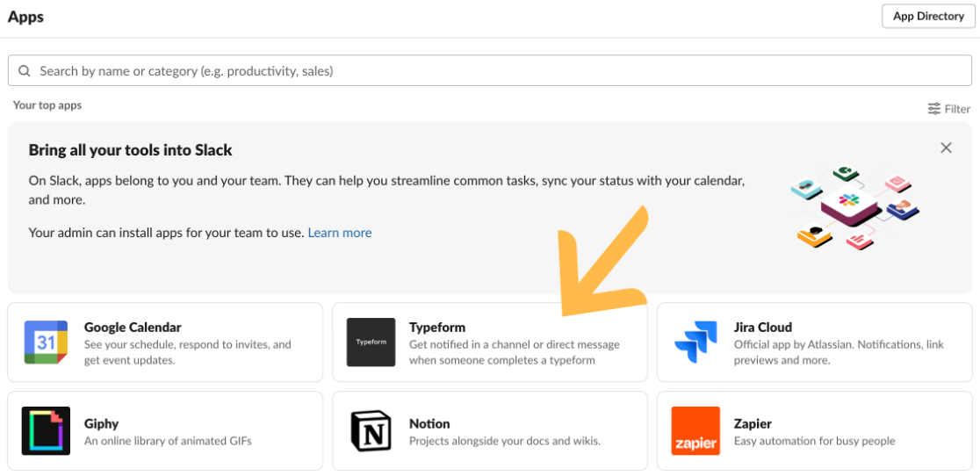The width and height of the screenshot is (980, 476).
Task: Dismiss the Bring all your tools banner
Action: coord(946,148)
